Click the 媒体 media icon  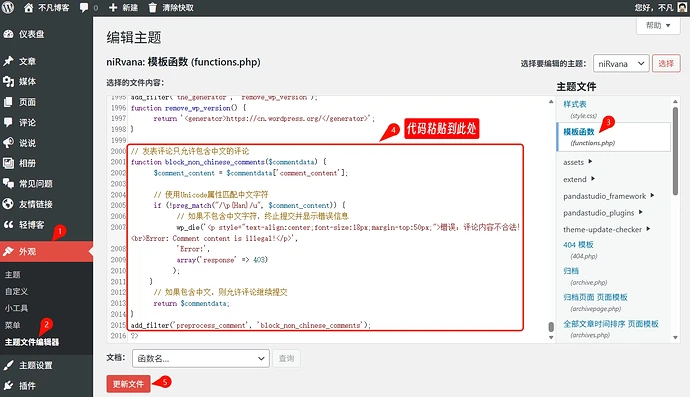(8, 81)
